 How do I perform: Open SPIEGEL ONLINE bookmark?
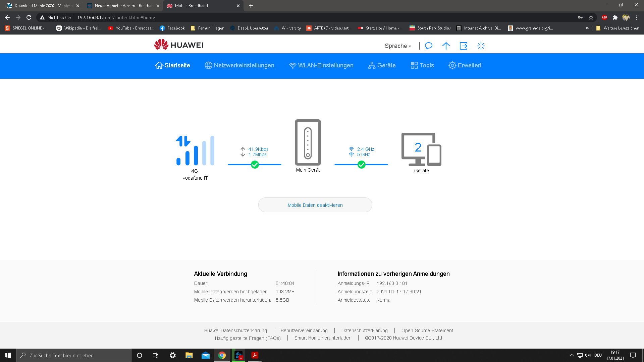pos(26,28)
